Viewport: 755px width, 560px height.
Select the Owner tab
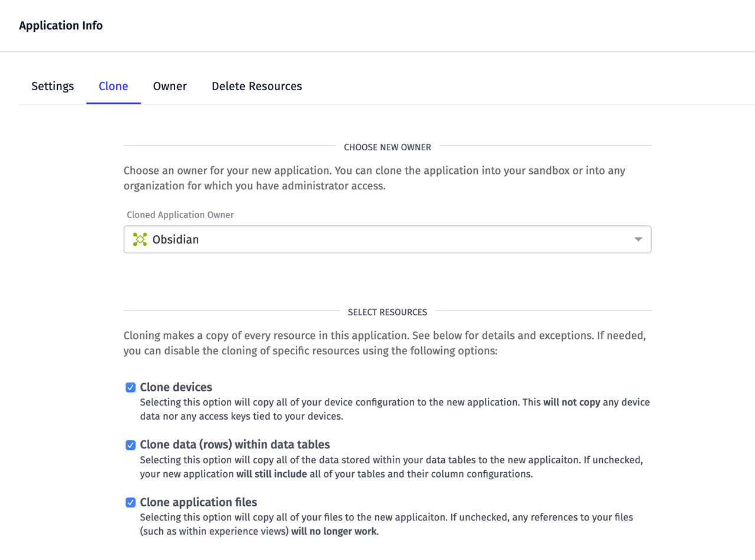point(169,86)
